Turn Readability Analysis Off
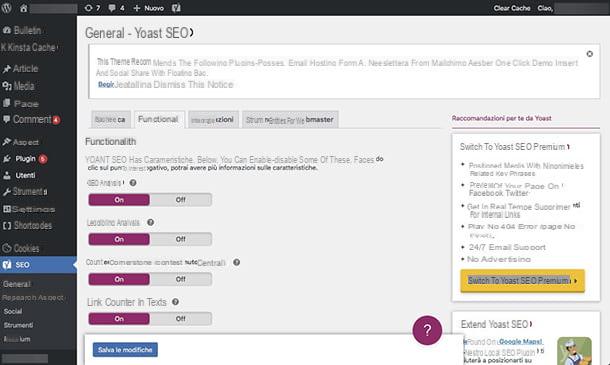This screenshot has width=610, height=365. (x=181, y=239)
